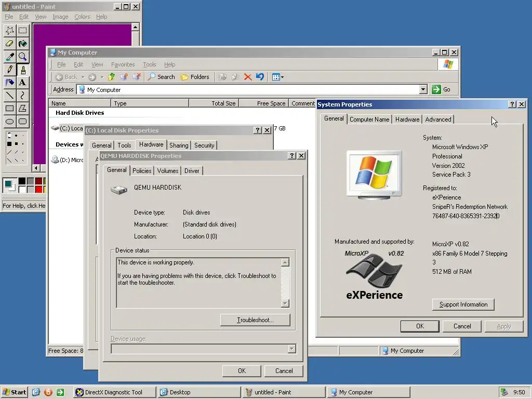Switch to the Computer Name tab
This screenshot has width=532, height=399.
click(x=369, y=119)
